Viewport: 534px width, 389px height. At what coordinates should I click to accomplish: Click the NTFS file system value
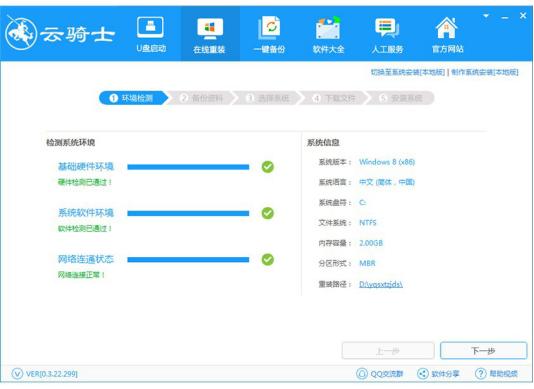click(368, 223)
